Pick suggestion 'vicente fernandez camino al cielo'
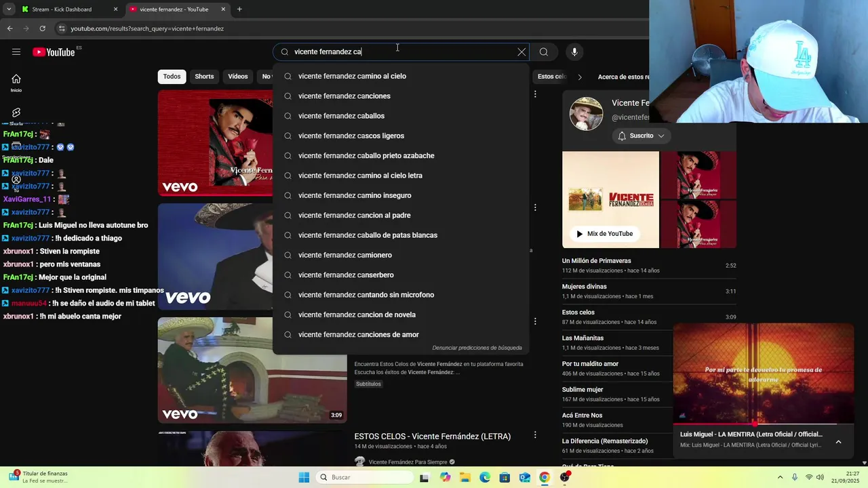 401,76
